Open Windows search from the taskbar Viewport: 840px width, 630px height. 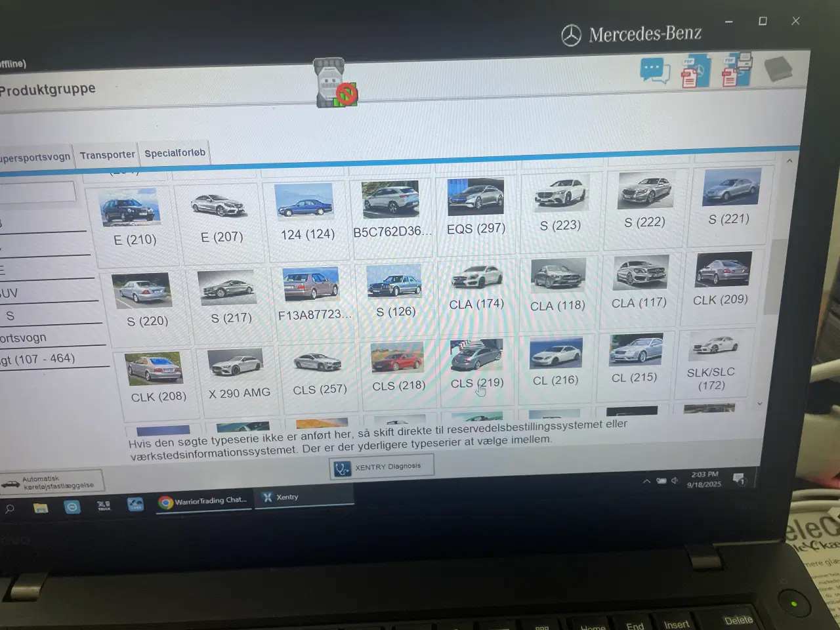click(x=10, y=509)
